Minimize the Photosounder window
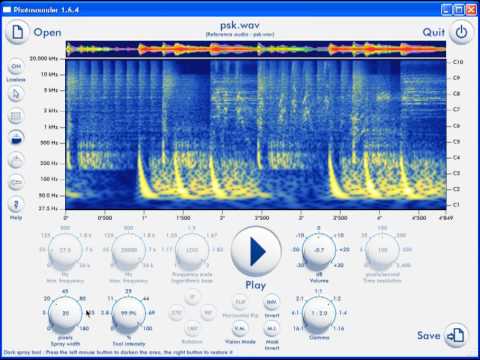This screenshot has height=360, width=480. pyautogui.click(x=447, y=10)
